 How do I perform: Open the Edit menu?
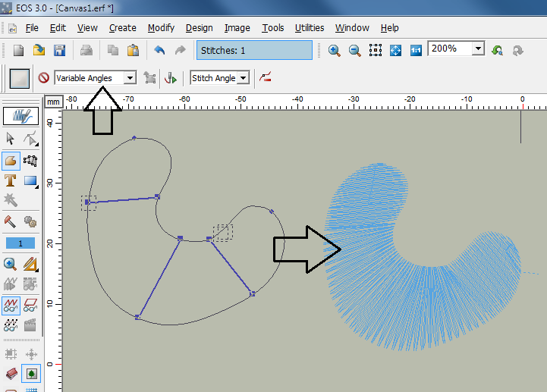pyautogui.click(x=58, y=28)
